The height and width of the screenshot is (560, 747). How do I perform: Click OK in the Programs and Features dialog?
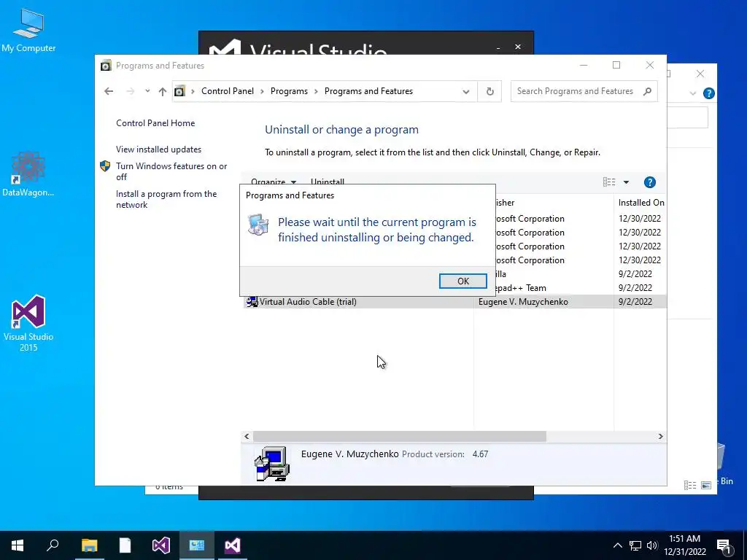click(x=462, y=281)
